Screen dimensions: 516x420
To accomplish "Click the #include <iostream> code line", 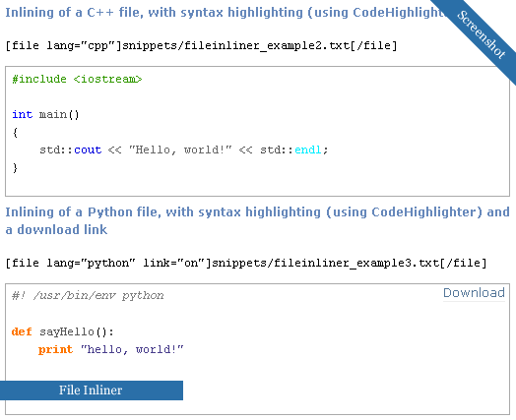I will 77,80.
